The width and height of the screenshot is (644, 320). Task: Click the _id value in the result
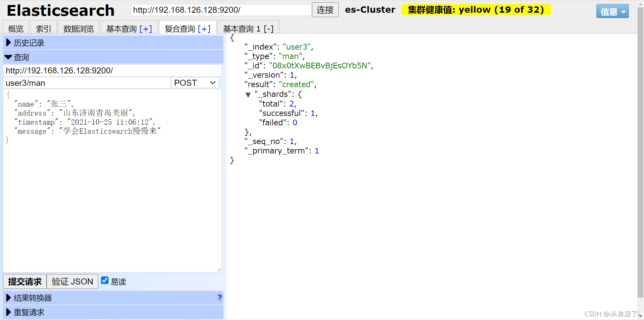tap(320, 66)
